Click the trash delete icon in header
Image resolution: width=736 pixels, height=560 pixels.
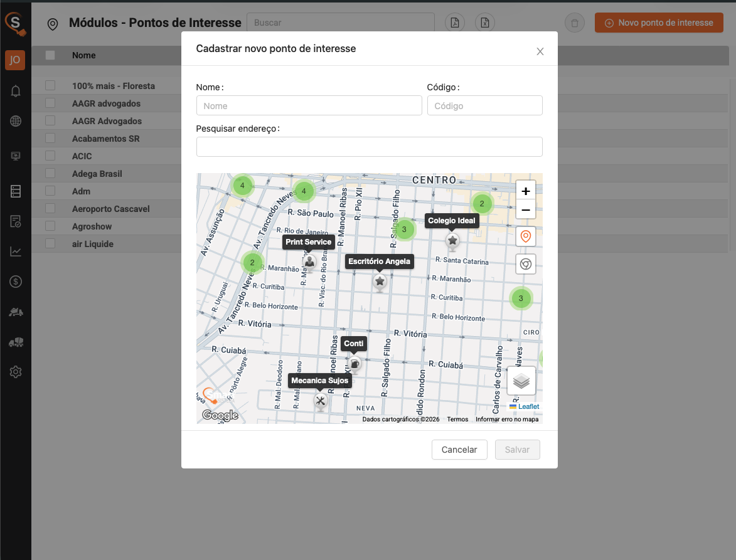pos(575,23)
